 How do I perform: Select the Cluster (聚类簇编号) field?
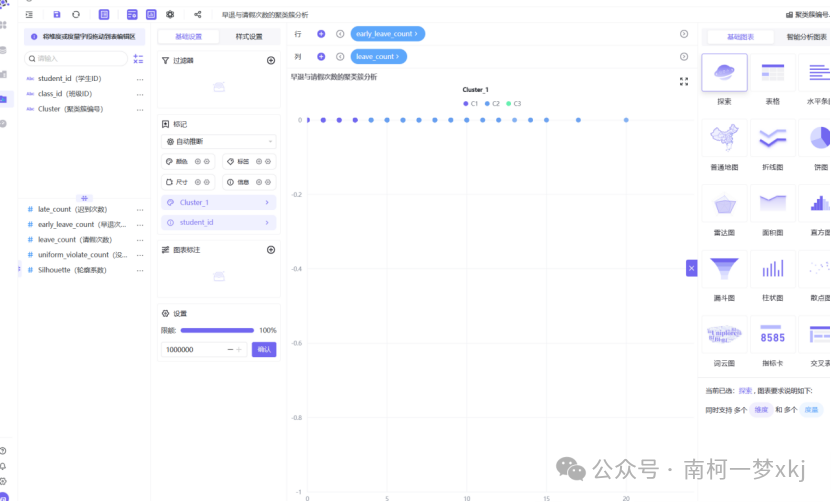pos(70,109)
